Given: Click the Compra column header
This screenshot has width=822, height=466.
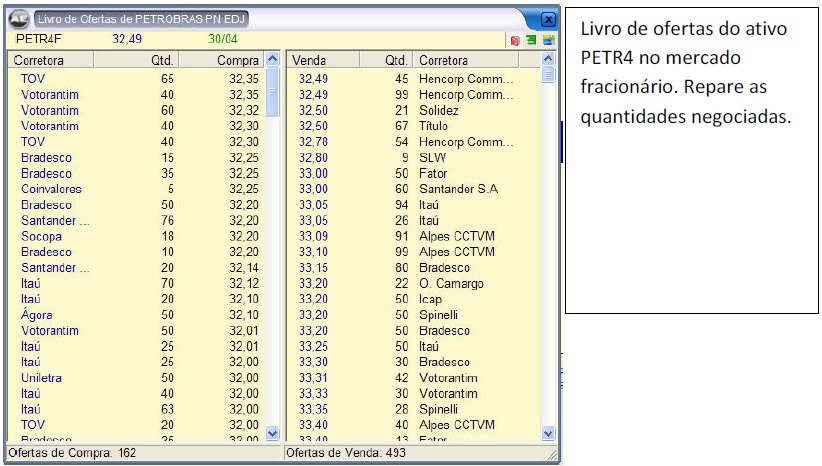Looking at the screenshot, I should (x=222, y=60).
